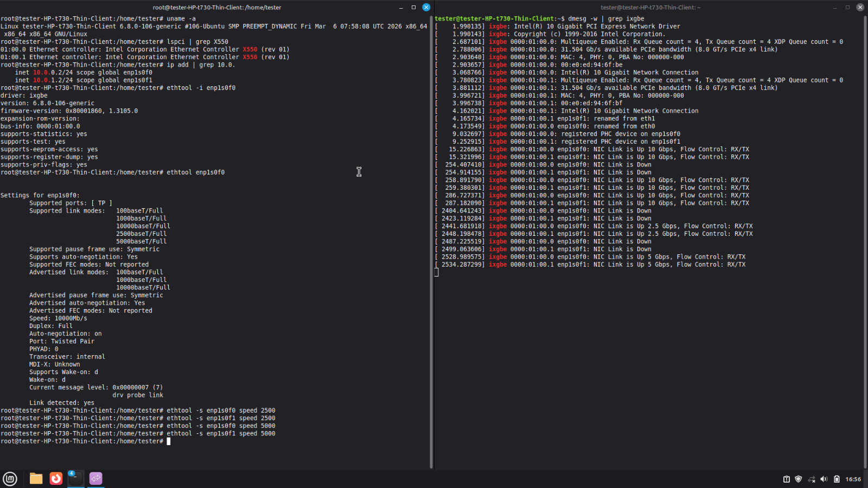The width and height of the screenshot is (868, 488).
Task: Click 'firmware-version: 0x80001860, 1.3105.0' line
Action: coord(69,111)
